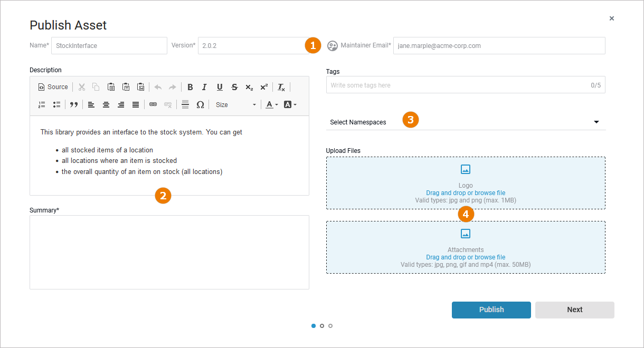Apply italic formatting in the editor
The width and height of the screenshot is (644, 348).
coord(204,87)
